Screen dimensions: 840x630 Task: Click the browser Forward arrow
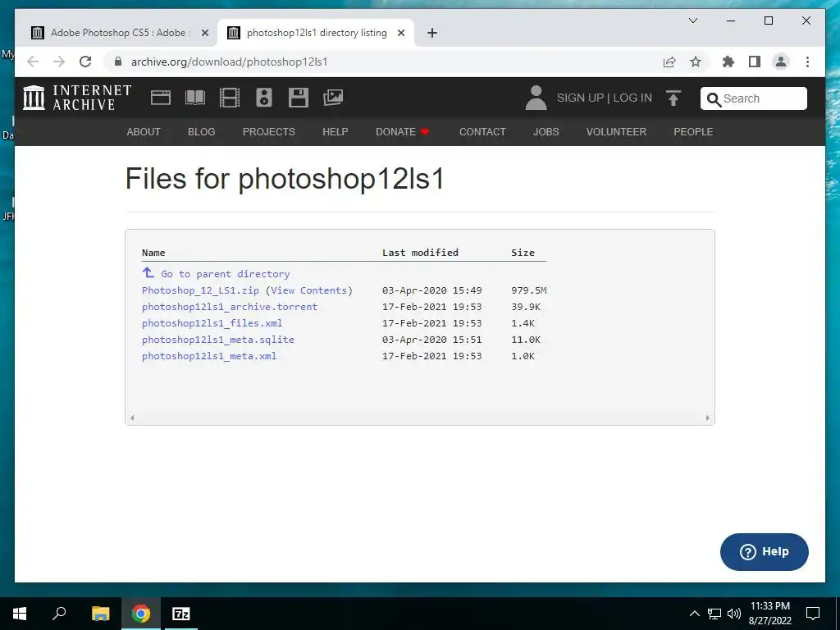[59, 62]
